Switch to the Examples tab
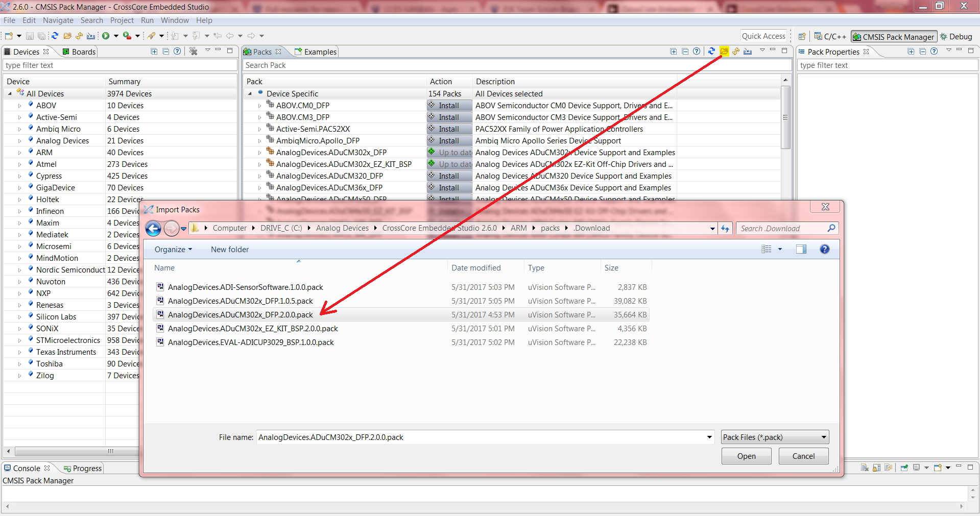Viewport: 980px width, 516px height. tap(316, 52)
